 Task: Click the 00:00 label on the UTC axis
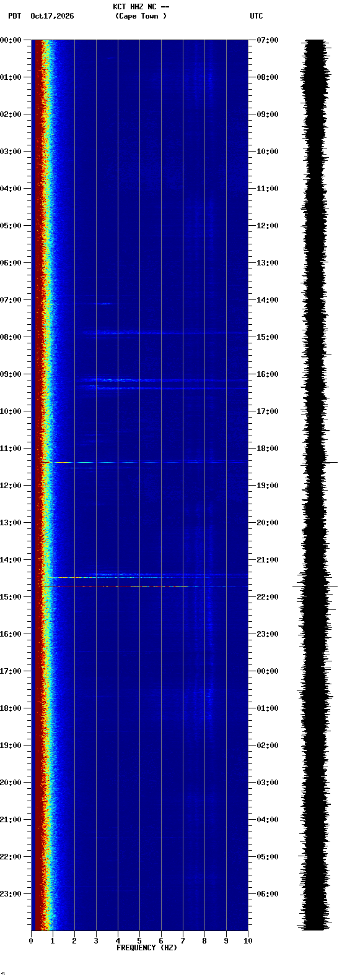point(268,671)
